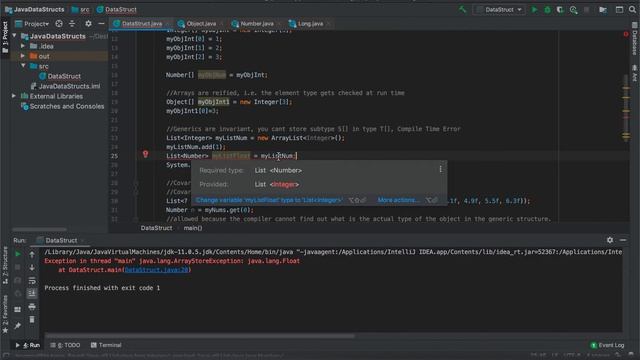Screen dimensions: 640x360
Task: Expand External Libraries
Action: coord(13,96)
